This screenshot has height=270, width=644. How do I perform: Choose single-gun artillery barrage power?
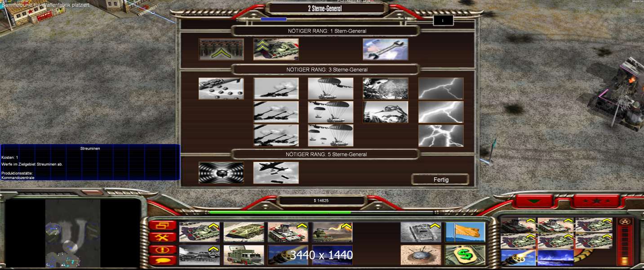point(276,89)
